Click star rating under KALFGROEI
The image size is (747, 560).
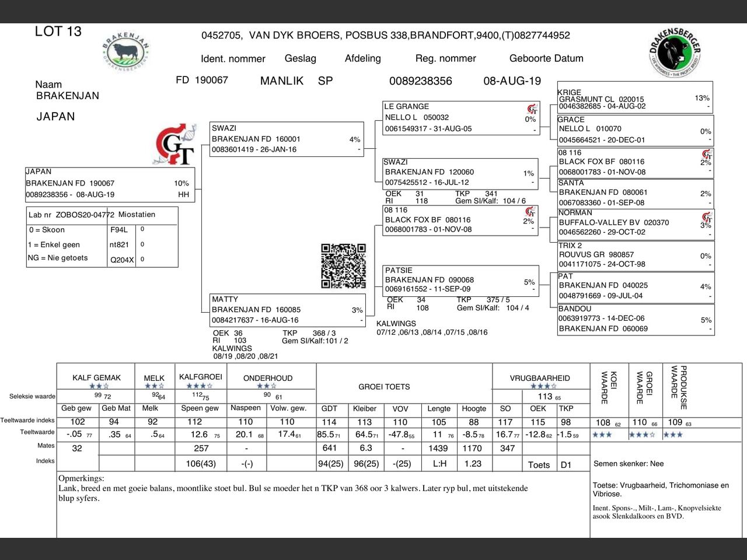200,386
